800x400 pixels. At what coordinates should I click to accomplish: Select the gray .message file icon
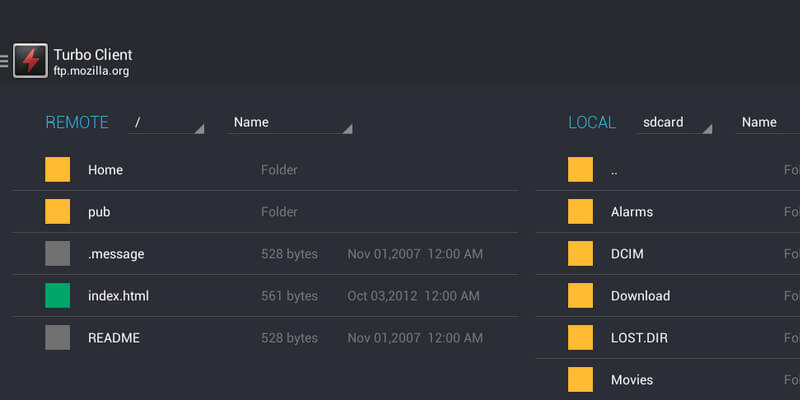(x=57, y=254)
